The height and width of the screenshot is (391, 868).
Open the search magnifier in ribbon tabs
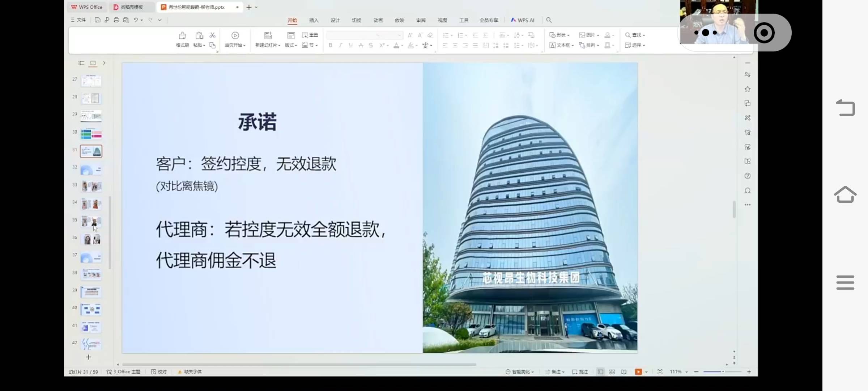click(549, 20)
